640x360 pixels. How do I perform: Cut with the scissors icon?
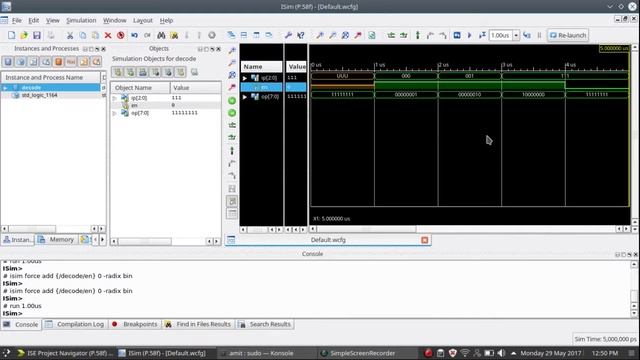70,36
